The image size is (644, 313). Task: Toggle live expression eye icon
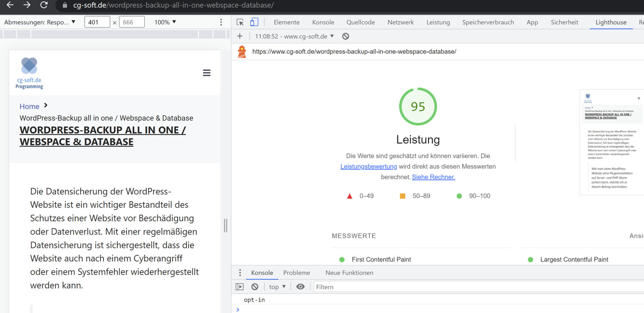301,287
